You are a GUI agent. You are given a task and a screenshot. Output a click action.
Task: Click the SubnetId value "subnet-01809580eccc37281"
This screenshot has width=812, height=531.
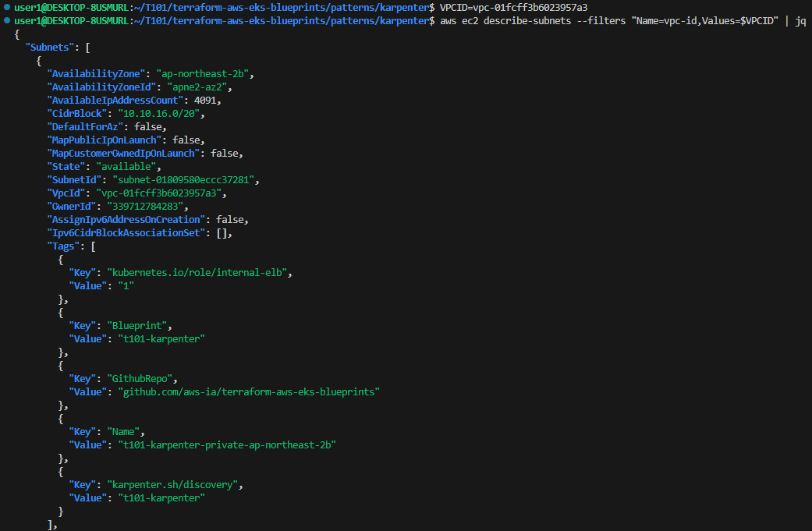(183, 180)
